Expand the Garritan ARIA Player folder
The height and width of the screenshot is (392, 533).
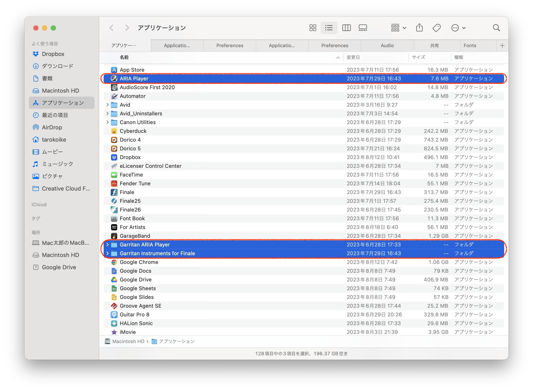click(107, 245)
